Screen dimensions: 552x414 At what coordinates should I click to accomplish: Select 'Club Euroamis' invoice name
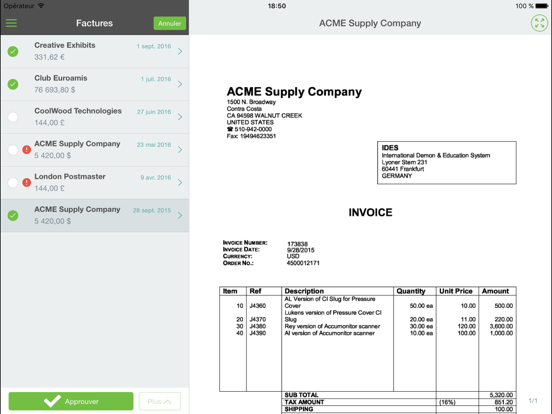pos(61,78)
